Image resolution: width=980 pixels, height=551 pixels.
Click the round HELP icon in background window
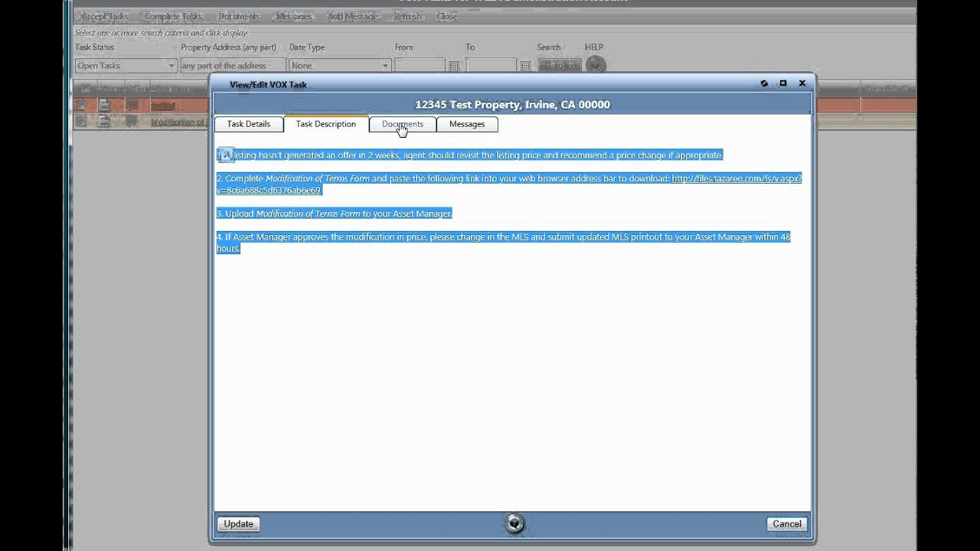[595, 65]
